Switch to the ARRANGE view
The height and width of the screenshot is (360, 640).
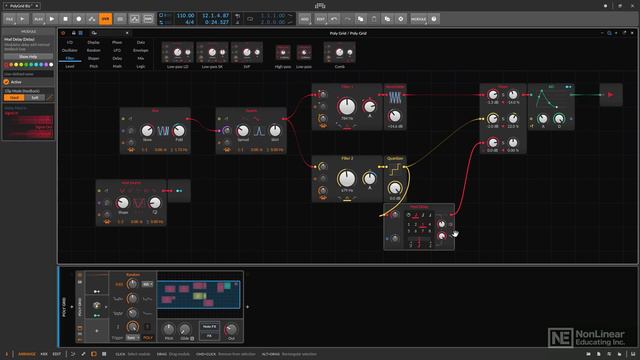(x=27, y=354)
